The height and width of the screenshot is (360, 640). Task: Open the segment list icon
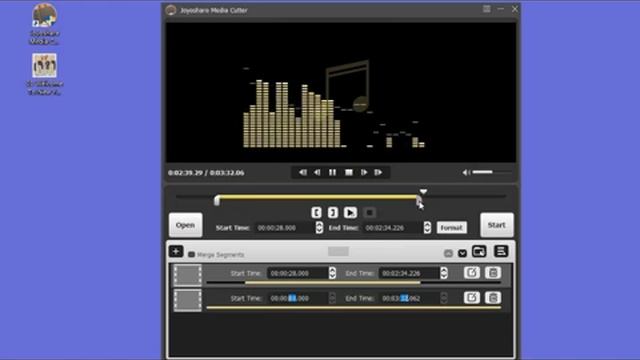501,251
